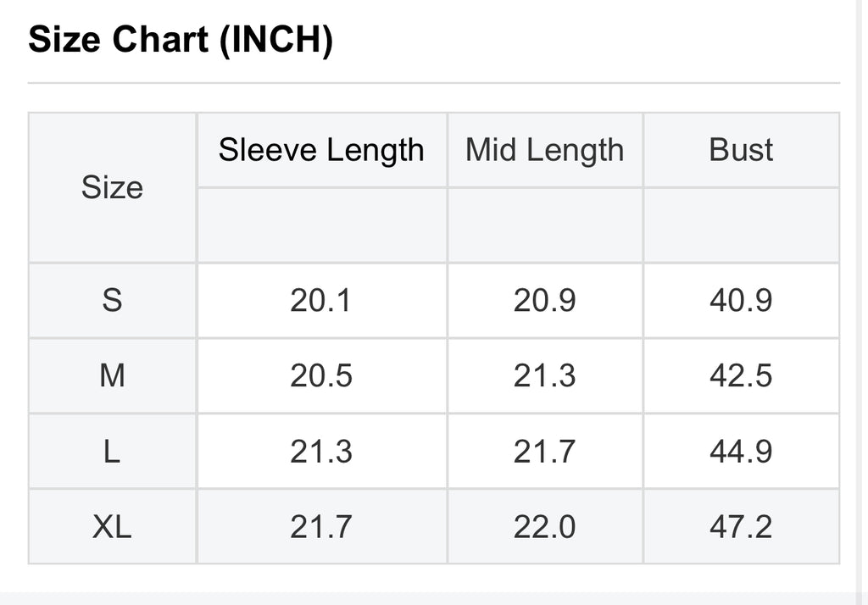Select the L size row label
This screenshot has width=868, height=605.
[113, 451]
